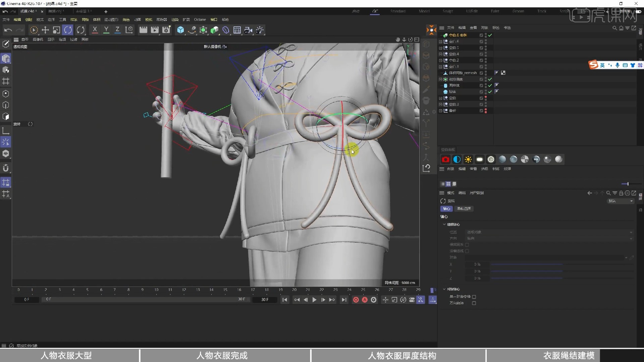Open edit render settings clapboard with gear
Viewport: 644px width, 362px height.
coord(166,30)
